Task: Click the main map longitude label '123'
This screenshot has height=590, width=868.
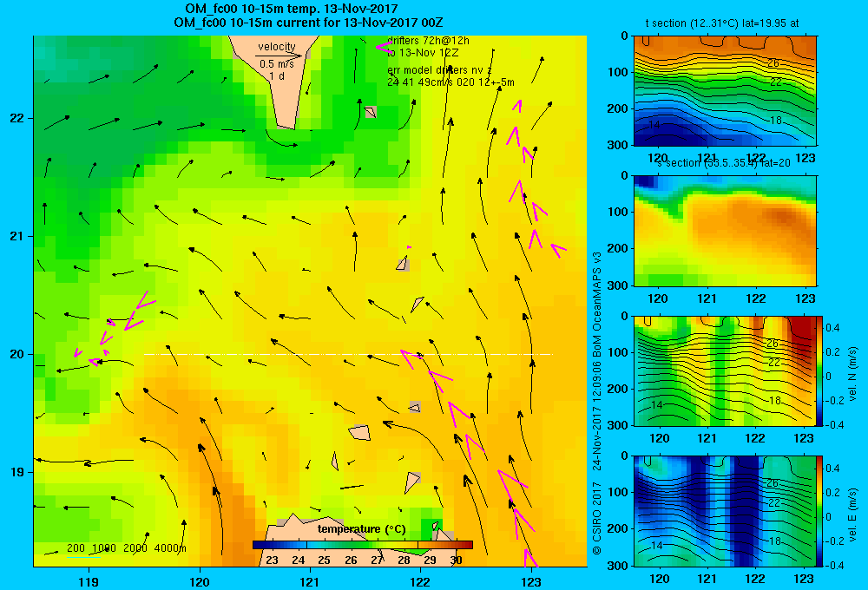Action: 531,581
